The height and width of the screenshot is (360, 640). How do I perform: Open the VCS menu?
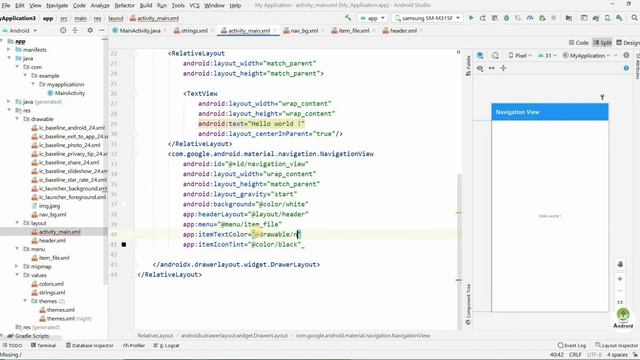[195, 5]
